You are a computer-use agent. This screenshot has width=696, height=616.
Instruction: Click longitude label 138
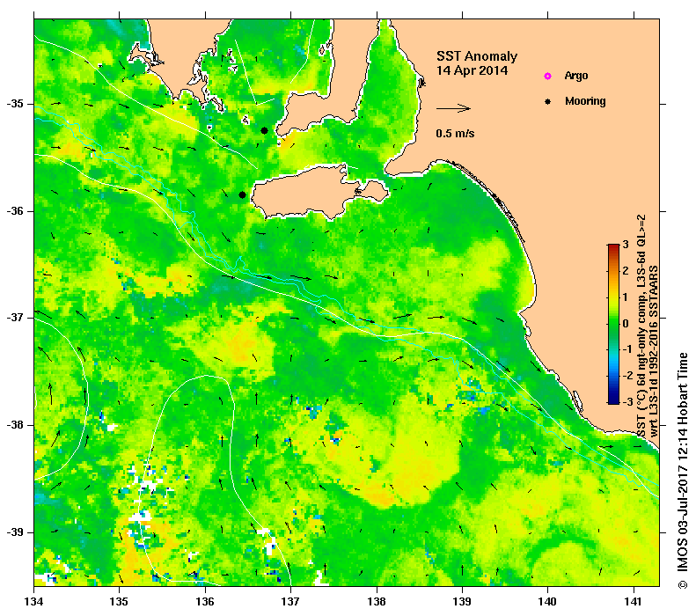[377, 602]
